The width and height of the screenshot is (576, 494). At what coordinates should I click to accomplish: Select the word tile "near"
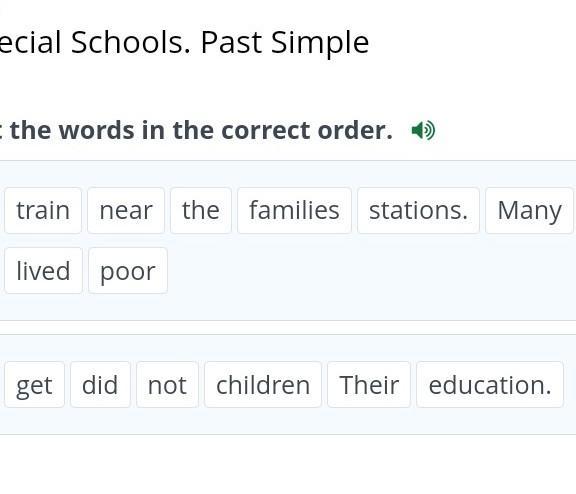pyautogui.click(x=126, y=210)
